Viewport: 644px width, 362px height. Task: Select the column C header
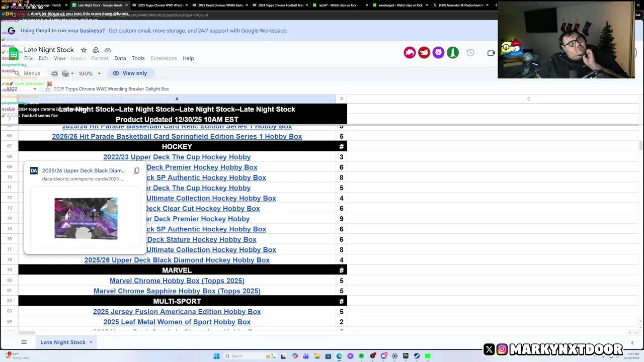(x=528, y=99)
